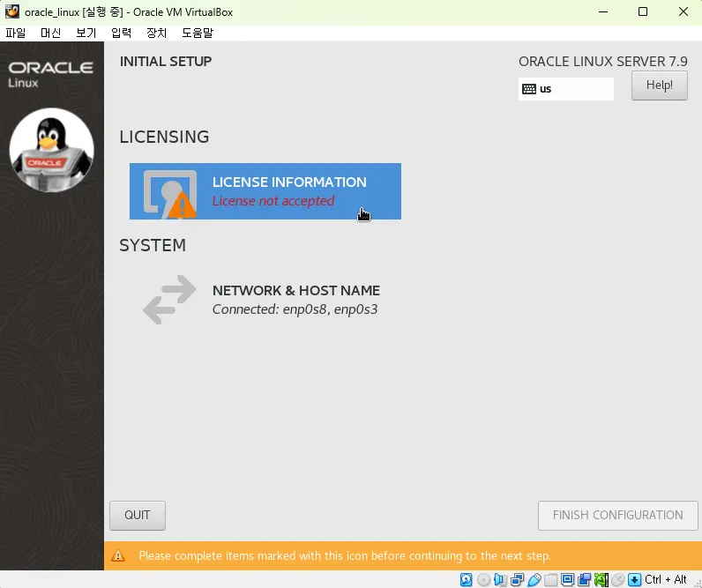This screenshot has width=702, height=588.
Task: Click the ORACLE LINUX SERVER 7.9 heading
Action: click(602, 62)
